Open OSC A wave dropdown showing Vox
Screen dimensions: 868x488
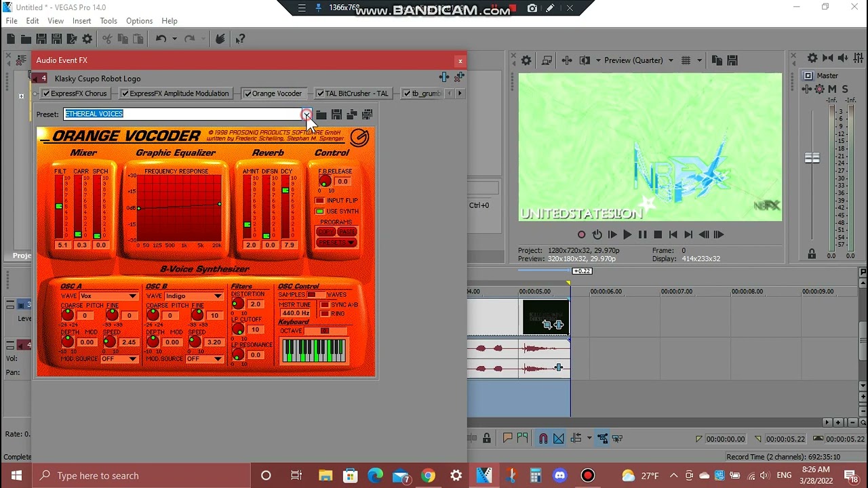[x=133, y=296]
